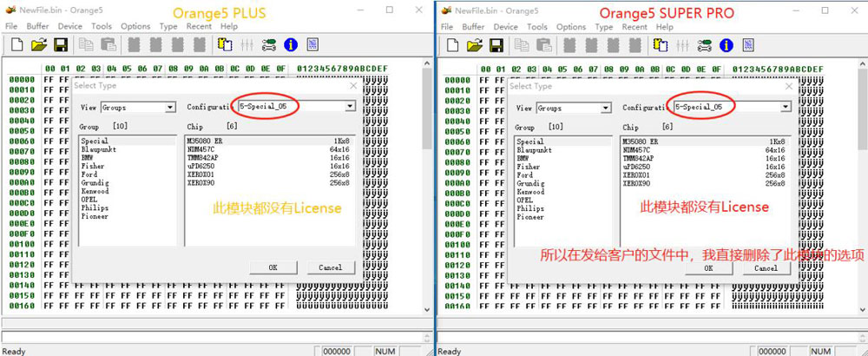The image size is (868, 356).
Task: Open Configuration 5-Special_05 dropdown in left dialog
Action: tap(350, 106)
